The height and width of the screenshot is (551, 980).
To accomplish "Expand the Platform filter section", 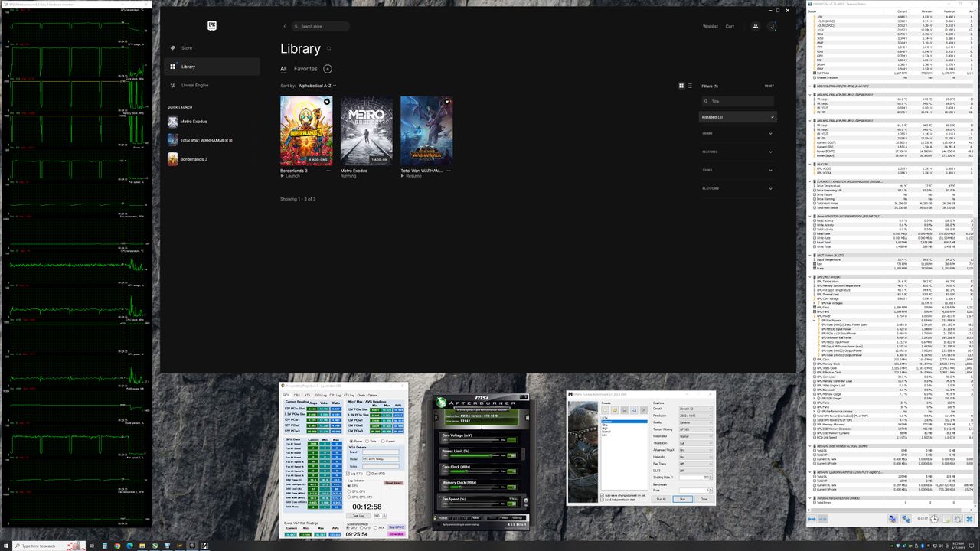I will pyautogui.click(x=738, y=188).
